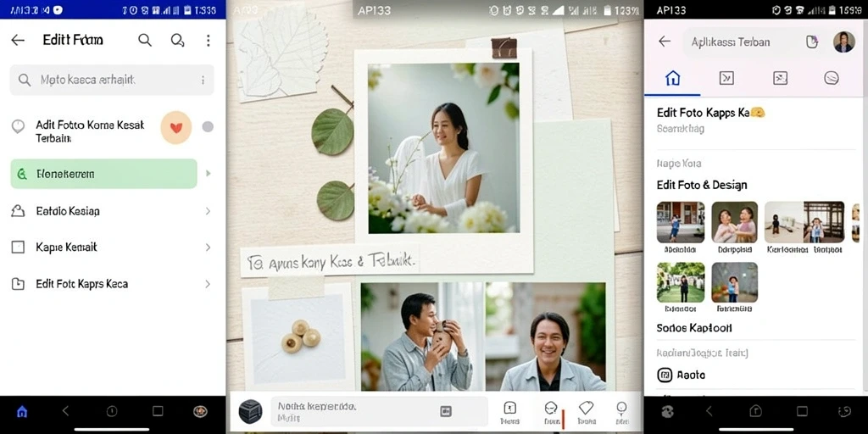Open the green garden thumbnail in second row
This screenshot has height=434, width=868.
pyautogui.click(x=681, y=282)
